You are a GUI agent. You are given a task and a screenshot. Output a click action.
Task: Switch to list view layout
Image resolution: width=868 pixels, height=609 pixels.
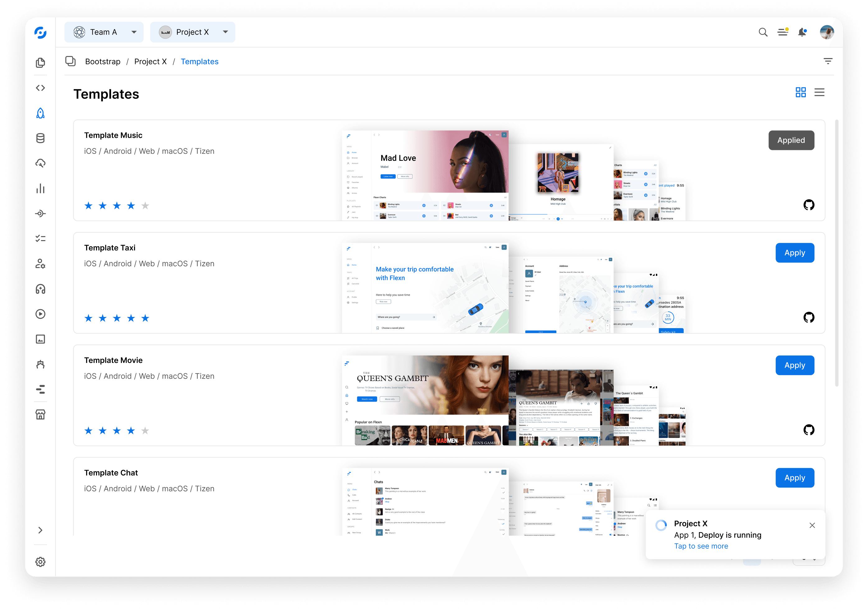click(819, 92)
